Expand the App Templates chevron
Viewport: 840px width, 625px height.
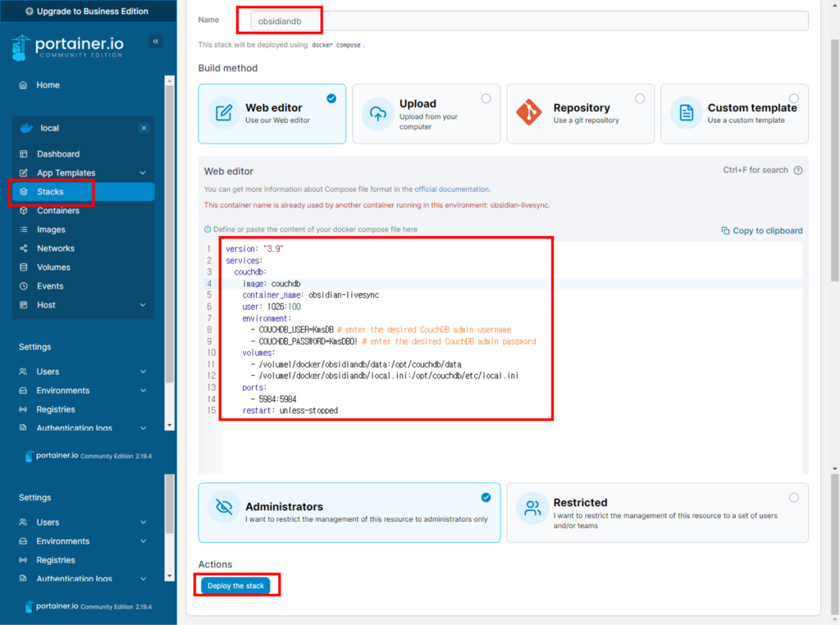click(143, 173)
